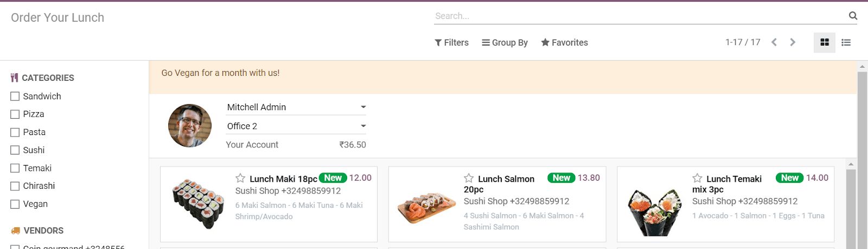868x249 pixels.
Task: Click into the Search field
Action: tap(640, 16)
